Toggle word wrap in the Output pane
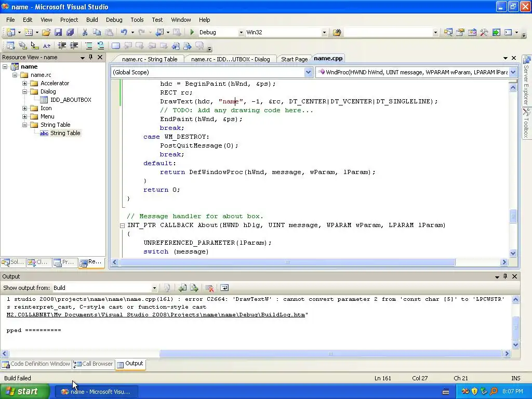The height and width of the screenshot is (399, 532). (x=224, y=288)
